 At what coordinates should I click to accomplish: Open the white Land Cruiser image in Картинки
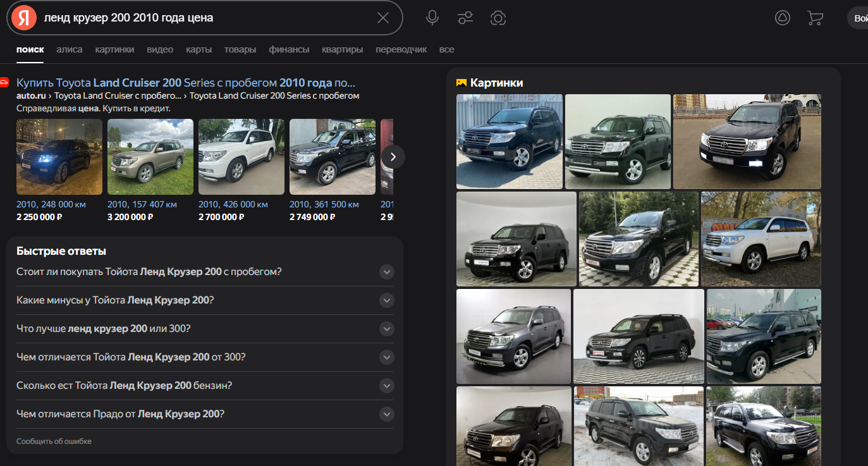click(761, 239)
